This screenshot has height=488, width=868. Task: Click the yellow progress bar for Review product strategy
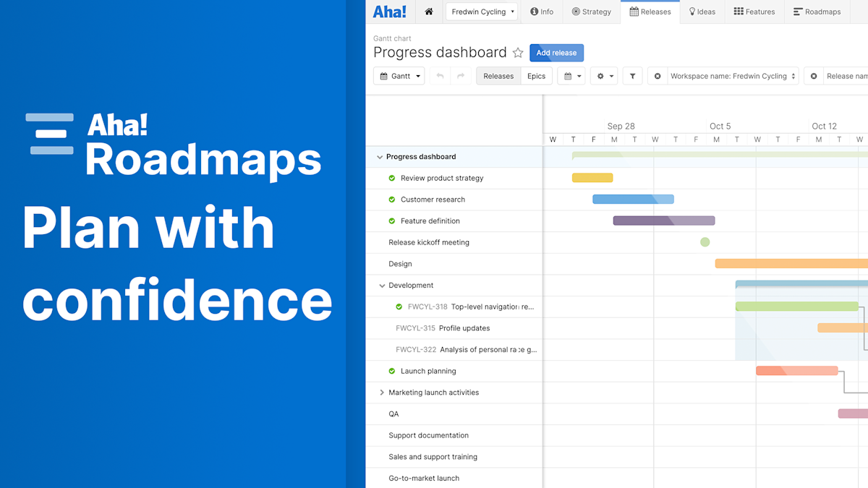pyautogui.click(x=593, y=177)
